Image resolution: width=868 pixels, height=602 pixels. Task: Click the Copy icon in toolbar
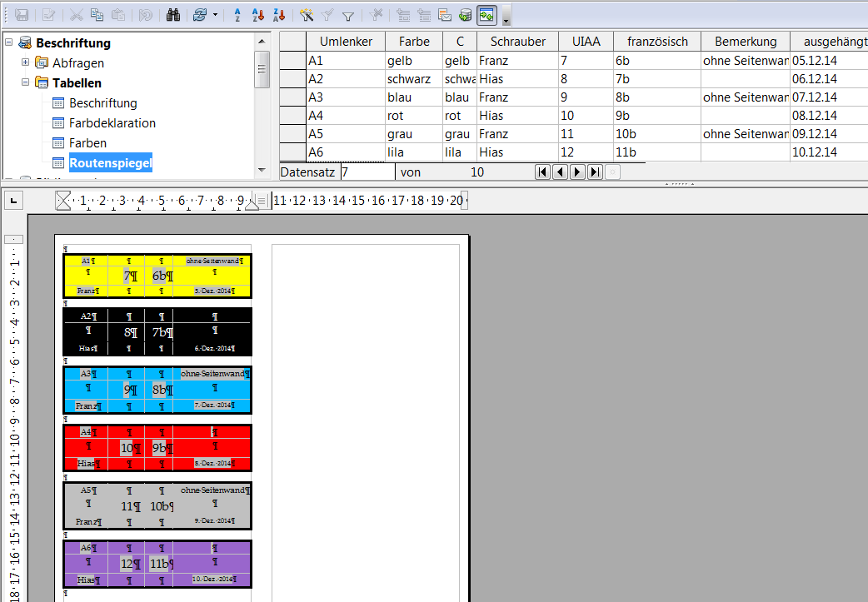tap(97, 15)
